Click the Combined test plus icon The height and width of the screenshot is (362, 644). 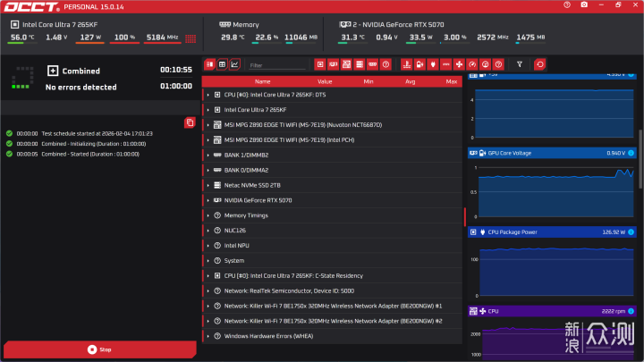coord(53,71)
